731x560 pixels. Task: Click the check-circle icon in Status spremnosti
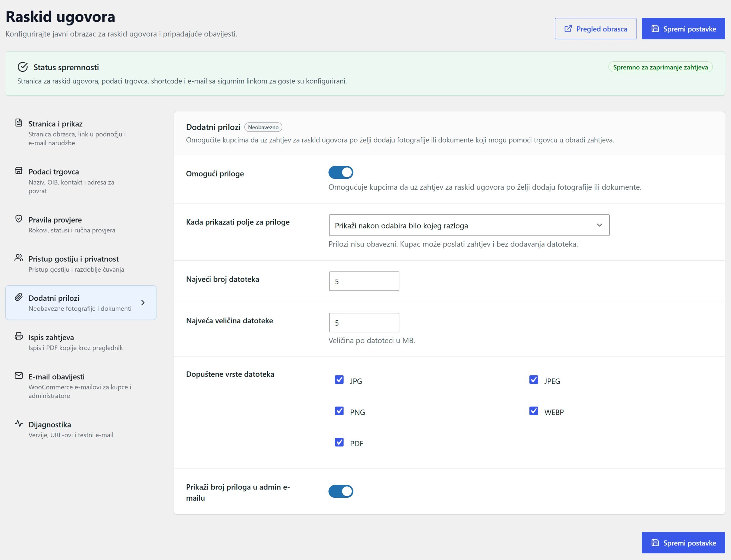(x=23, y=67)
